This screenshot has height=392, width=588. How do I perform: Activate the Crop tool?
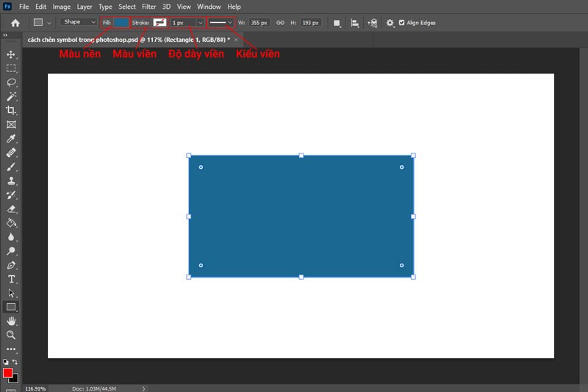point(11,110)
